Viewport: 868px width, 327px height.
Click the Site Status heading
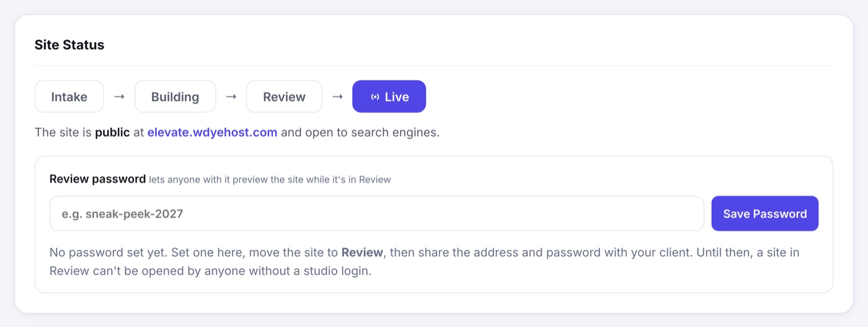(69, 45)
